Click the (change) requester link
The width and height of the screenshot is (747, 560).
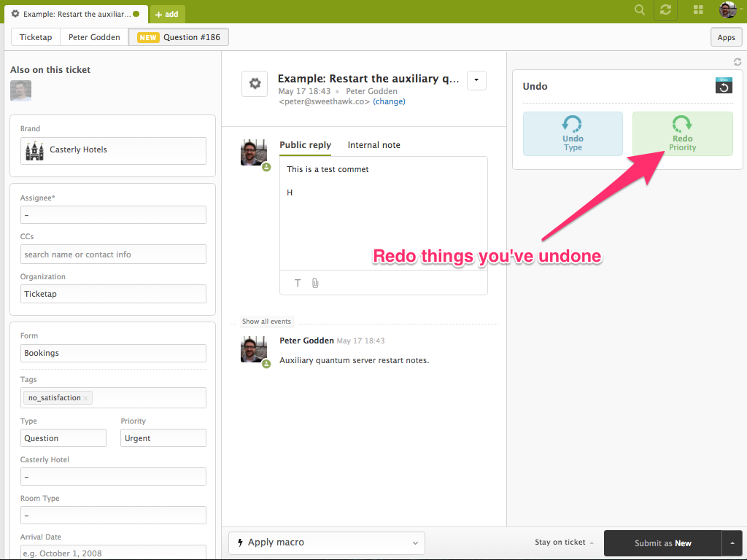pos(389,102)
